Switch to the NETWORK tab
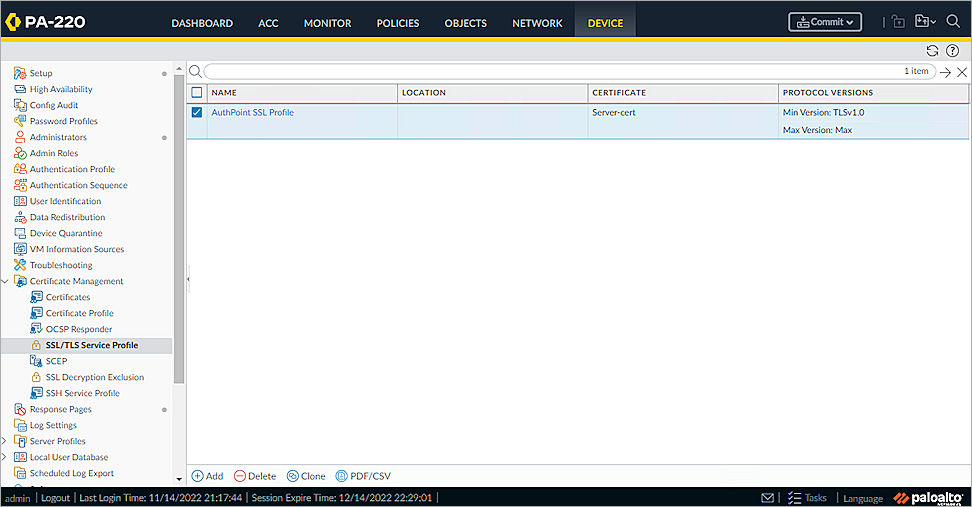The image size is (972, 507). click(537, 23)
